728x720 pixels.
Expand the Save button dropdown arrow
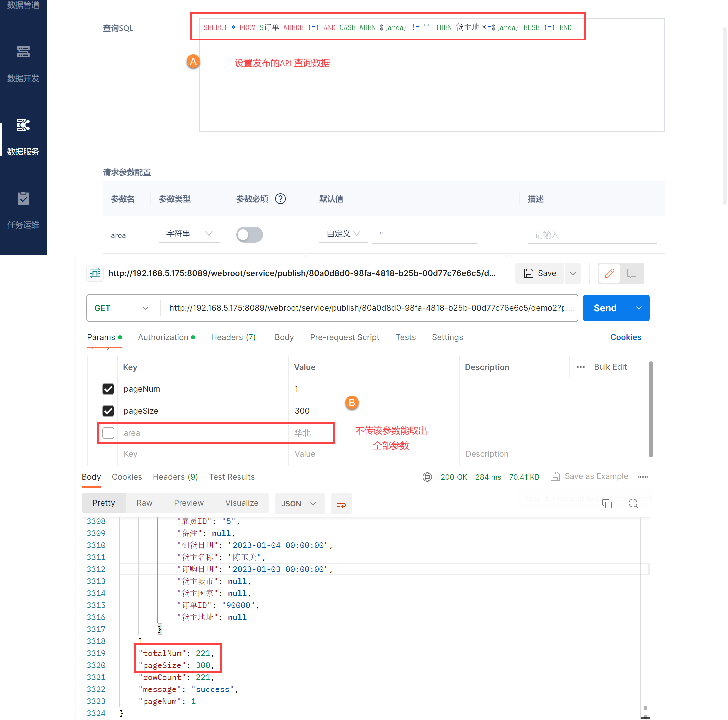pos(573,273)
